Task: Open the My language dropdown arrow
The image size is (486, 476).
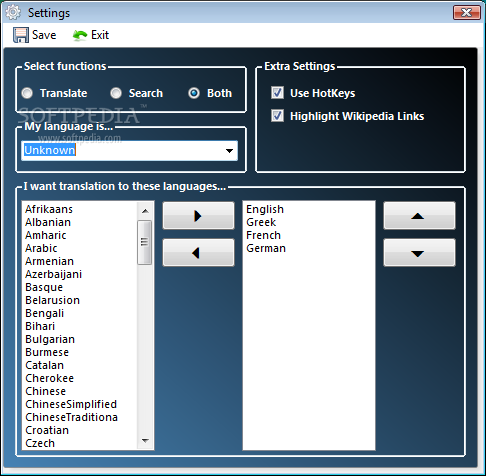Action: point(229,151)
